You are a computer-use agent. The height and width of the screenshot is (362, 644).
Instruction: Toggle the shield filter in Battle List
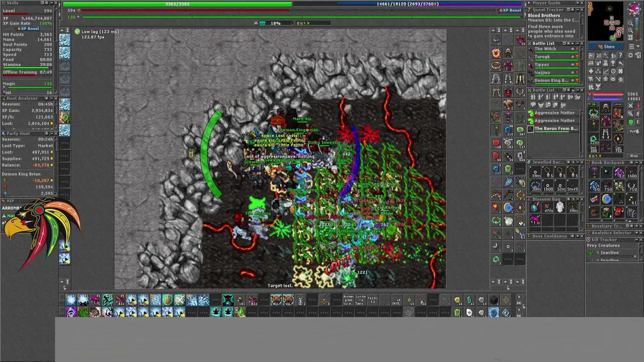555,105
